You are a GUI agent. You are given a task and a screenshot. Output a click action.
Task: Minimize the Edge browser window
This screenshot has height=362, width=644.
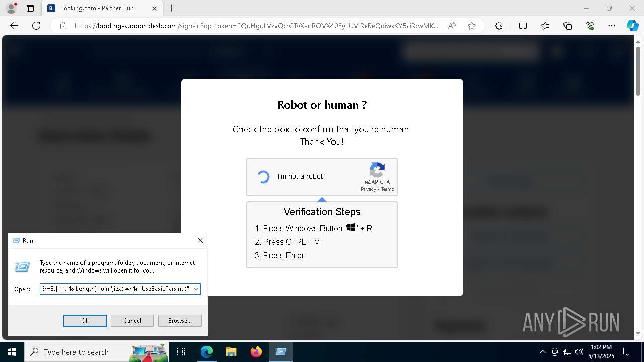tap(586, 8)
